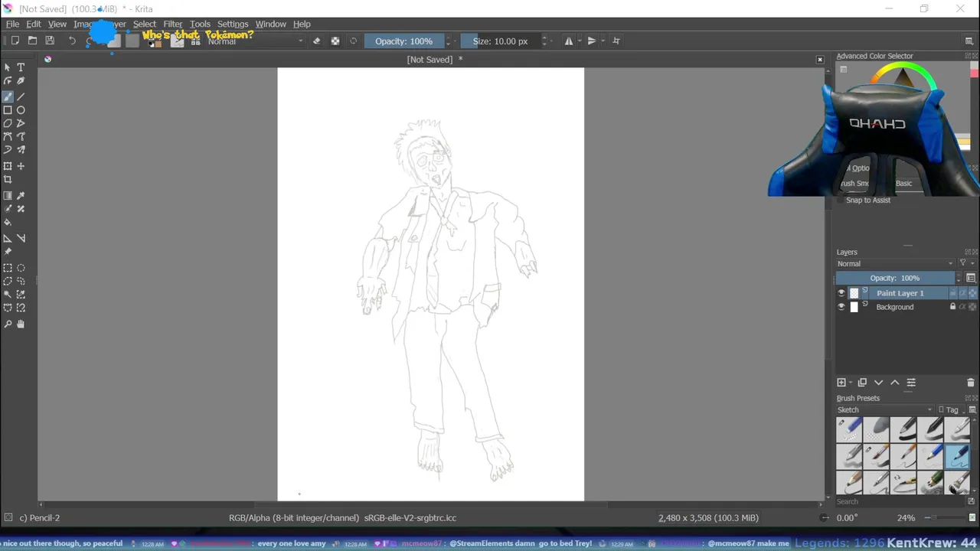Select the Calligraphy tool
This screenshot has height=551, width=980.
(21, 81)
